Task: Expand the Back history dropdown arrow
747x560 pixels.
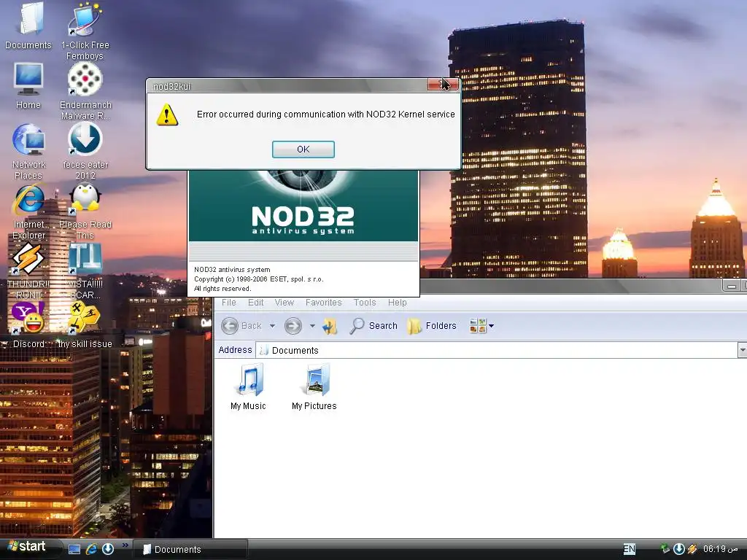Action: [273, 326]
